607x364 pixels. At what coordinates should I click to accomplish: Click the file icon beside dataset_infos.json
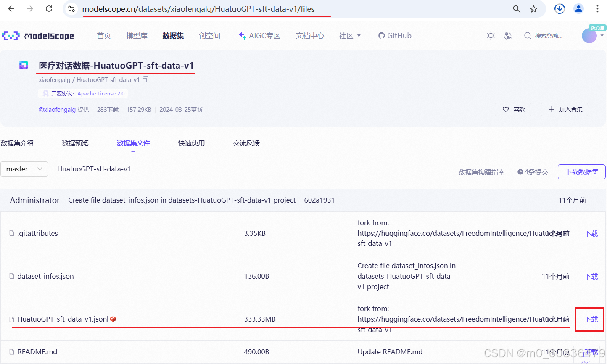(x=12, y=276)
